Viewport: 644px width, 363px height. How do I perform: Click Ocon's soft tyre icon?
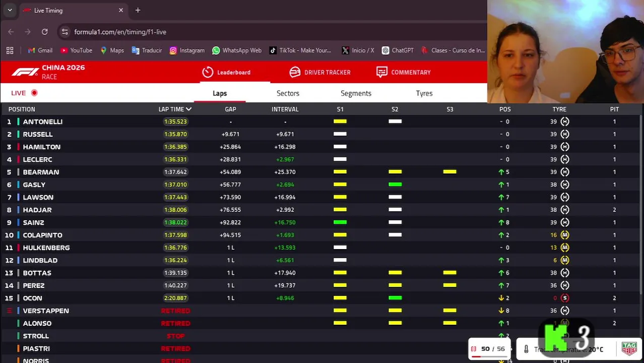click(x=565, y=298)
